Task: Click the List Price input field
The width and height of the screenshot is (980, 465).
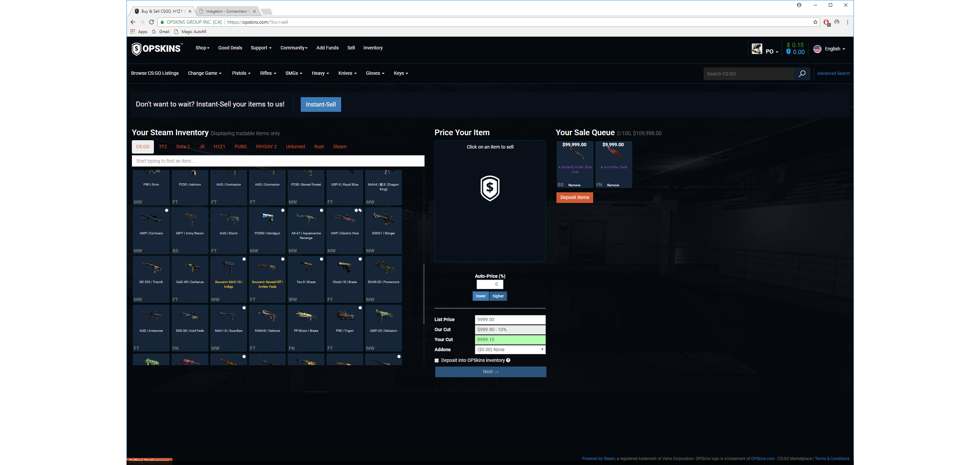Action: [510, 320]
